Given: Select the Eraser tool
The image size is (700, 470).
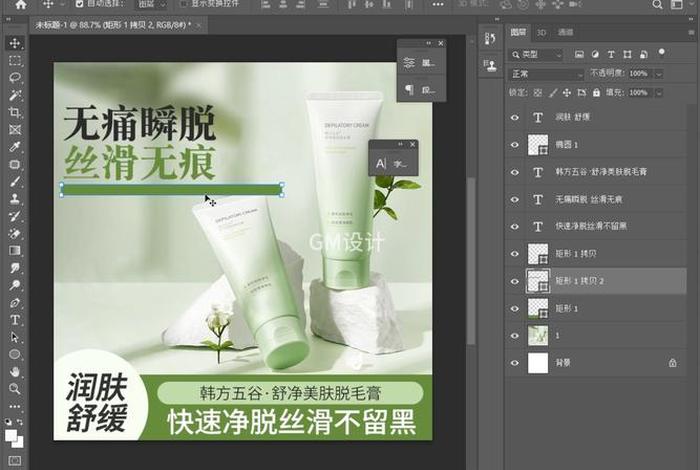Looking at the screenshot, I should tap(15, 233).
